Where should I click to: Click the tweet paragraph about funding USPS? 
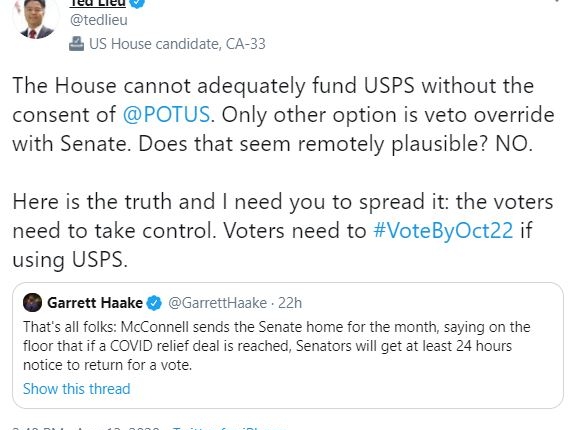(x=283, y=115)
